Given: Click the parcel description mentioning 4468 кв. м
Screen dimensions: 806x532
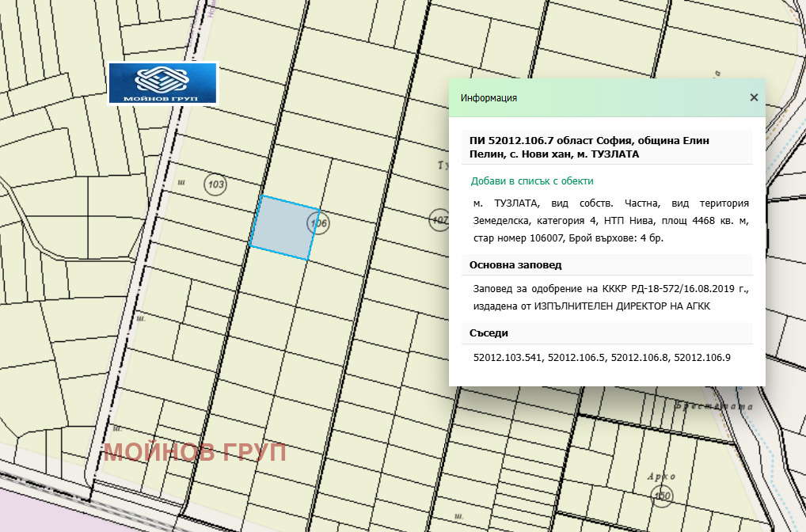Looking at the screenshot, I should coord(610,220).
